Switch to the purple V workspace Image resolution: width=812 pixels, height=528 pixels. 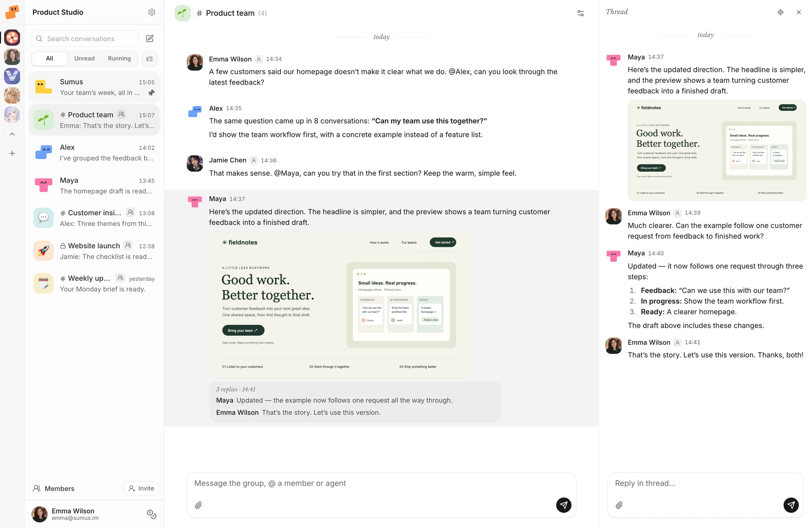point(12,76)
